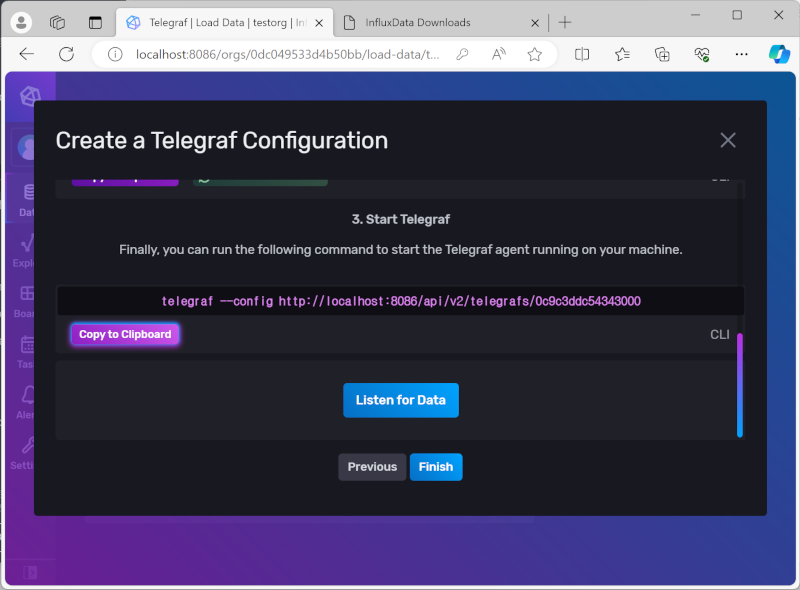Open a new browser tab

565,22
